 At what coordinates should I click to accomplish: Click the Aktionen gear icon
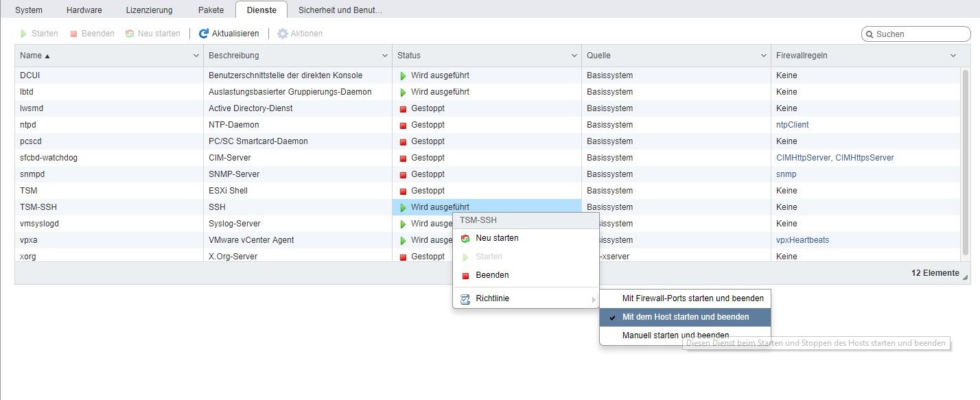pos(282,34)
